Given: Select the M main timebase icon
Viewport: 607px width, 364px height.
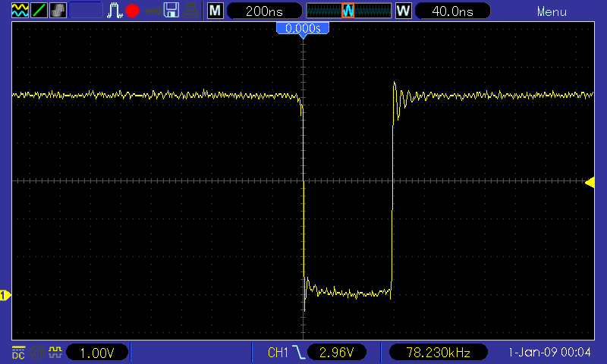Looking at the screenshot, I should tap(215, 11).
